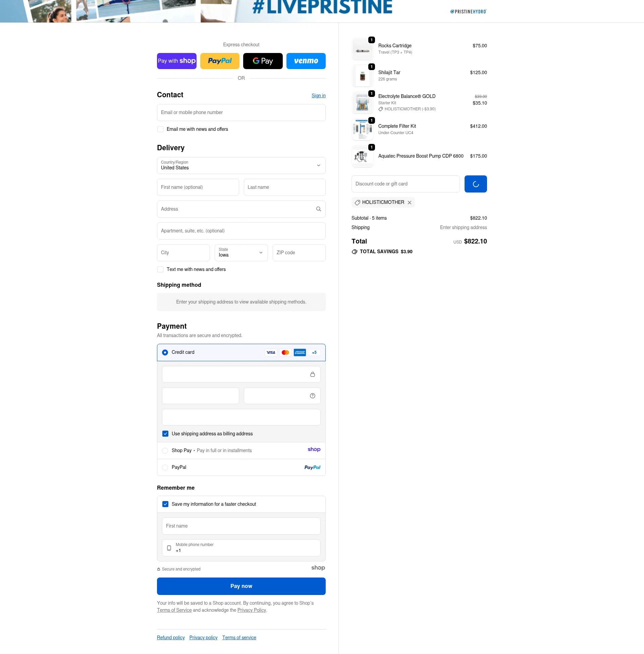The height and width of the screenshot is (654, 644).
Task: Enable Email me with news and offers
Action: (160, 129)
